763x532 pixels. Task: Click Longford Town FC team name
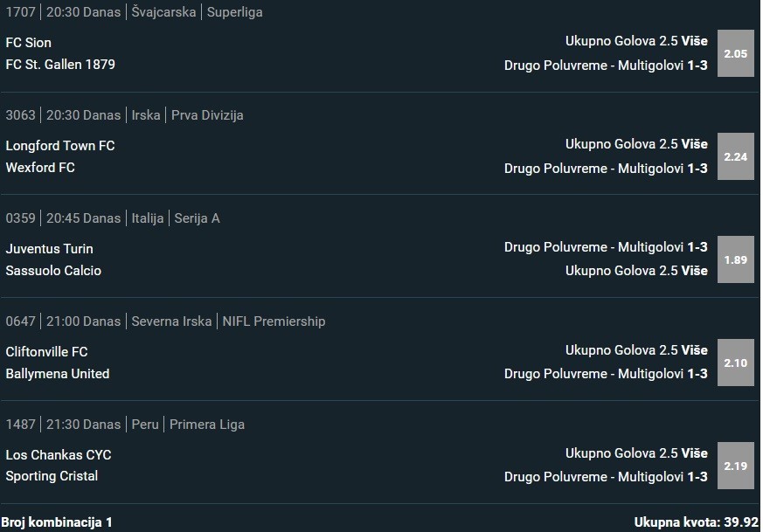pyautogui.click(x=60, y=146)
